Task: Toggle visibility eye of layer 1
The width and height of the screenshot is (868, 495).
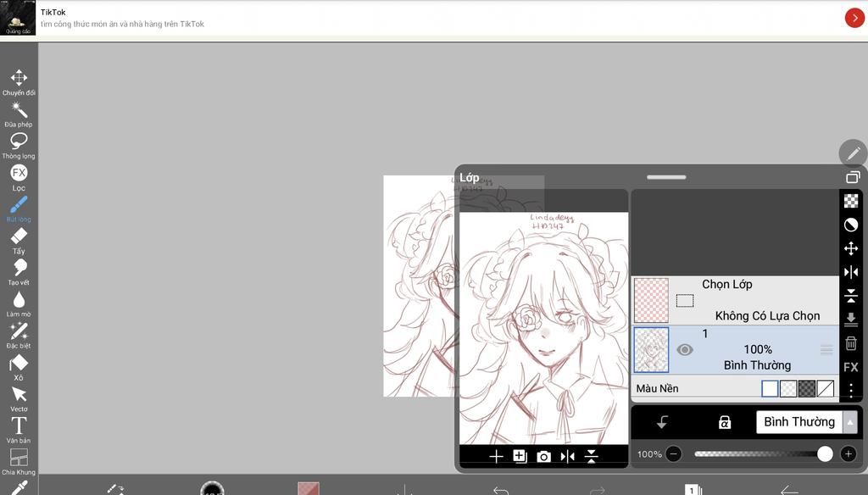Action: (x=685, y=349)
